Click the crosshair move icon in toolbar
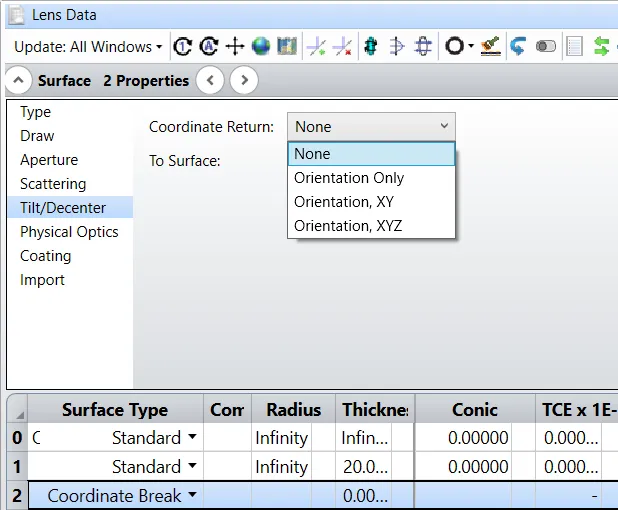Image resolution: width=618 pixels, height=510 pixels. (x=235, y=47)
